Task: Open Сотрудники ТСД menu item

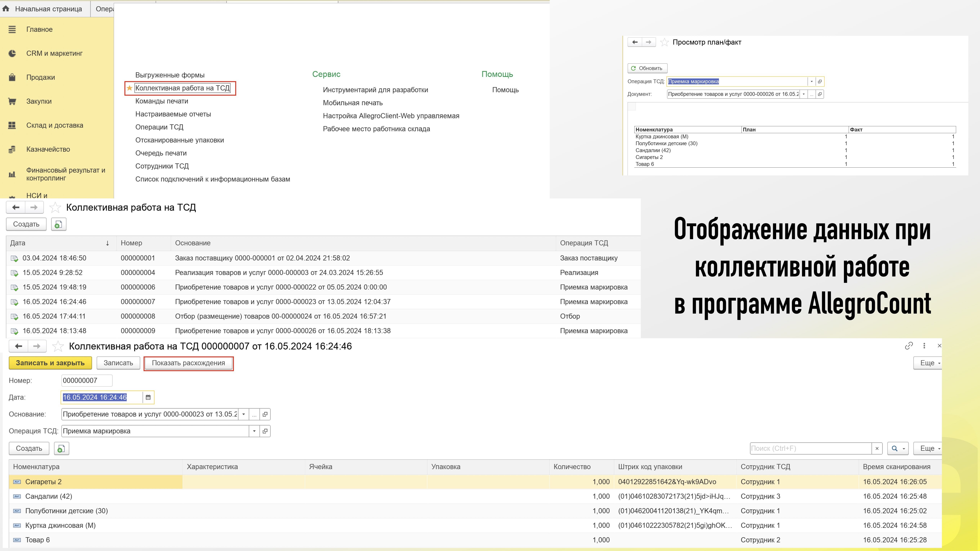Action: pos(162,166)
